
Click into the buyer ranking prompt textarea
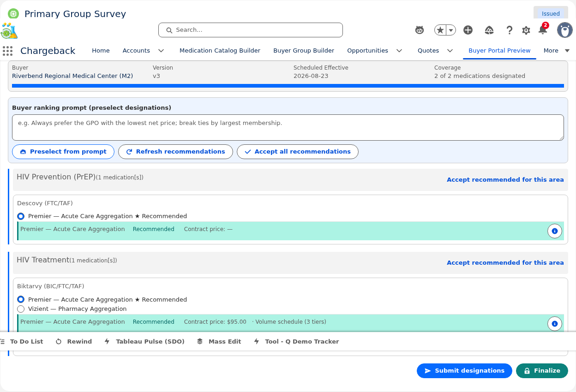click(288, 127)
